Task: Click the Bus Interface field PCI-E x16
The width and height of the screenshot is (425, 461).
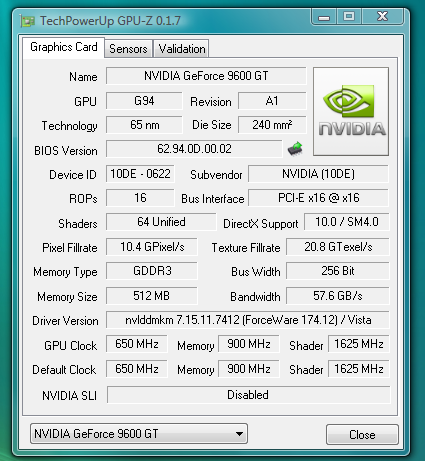Action: pos(318,198)
